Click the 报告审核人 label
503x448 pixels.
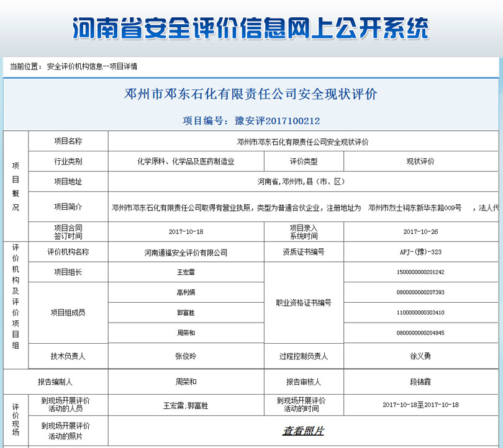[x=304, y=382]
